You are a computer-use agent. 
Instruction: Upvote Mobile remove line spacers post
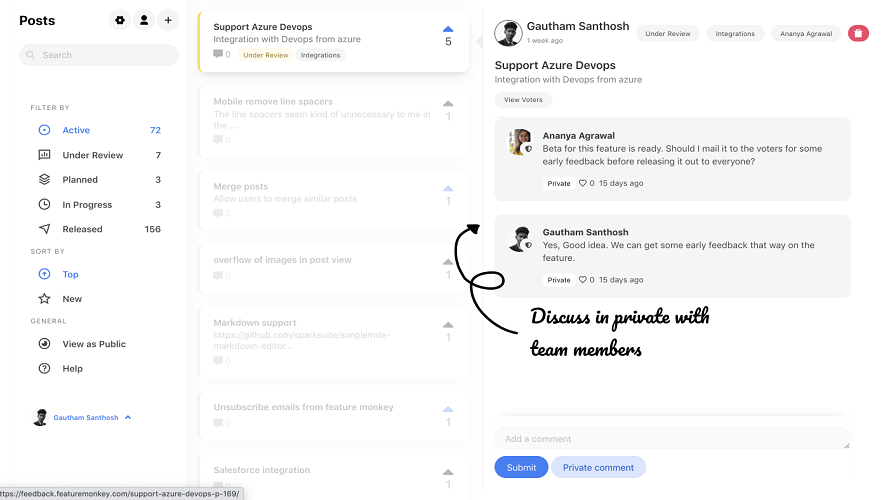click(448, 103)
